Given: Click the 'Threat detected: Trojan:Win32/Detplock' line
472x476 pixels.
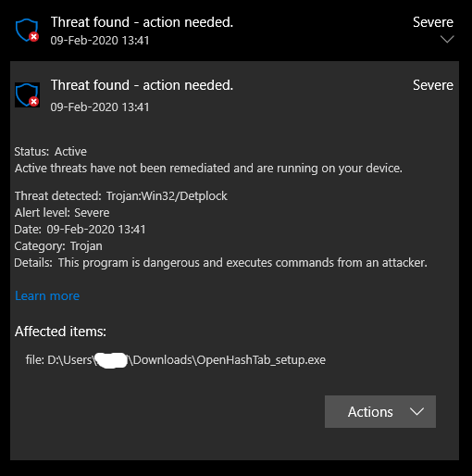Looking at the screenshot, I should [121, 196].
